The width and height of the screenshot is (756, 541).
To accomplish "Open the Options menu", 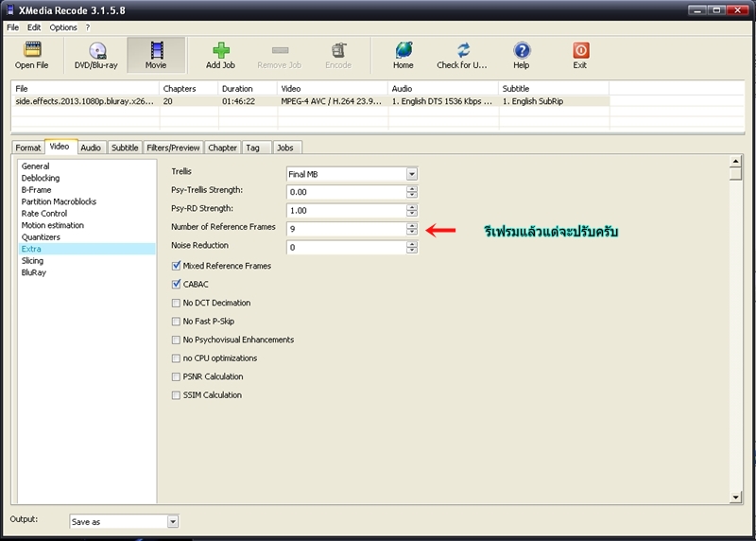I will 63,27.
